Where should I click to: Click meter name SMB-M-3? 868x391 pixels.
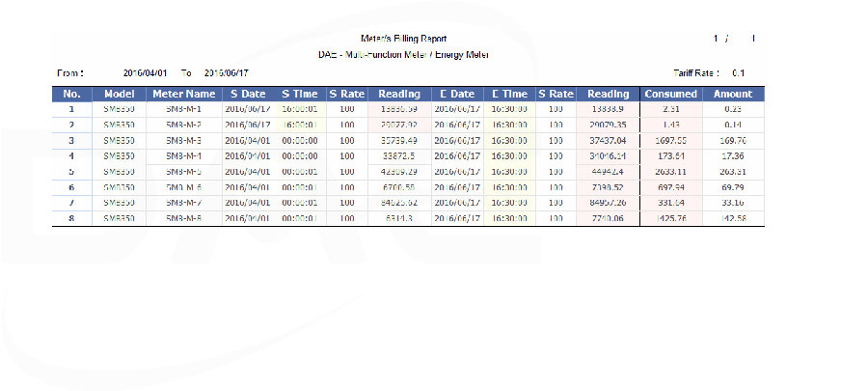click(x=184, y=141)
